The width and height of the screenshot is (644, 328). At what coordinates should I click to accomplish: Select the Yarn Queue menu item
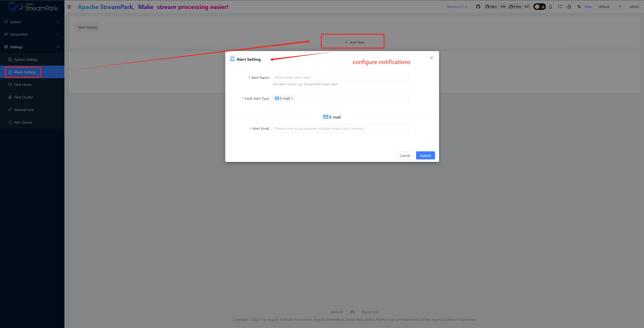click(x=23, y=122)
